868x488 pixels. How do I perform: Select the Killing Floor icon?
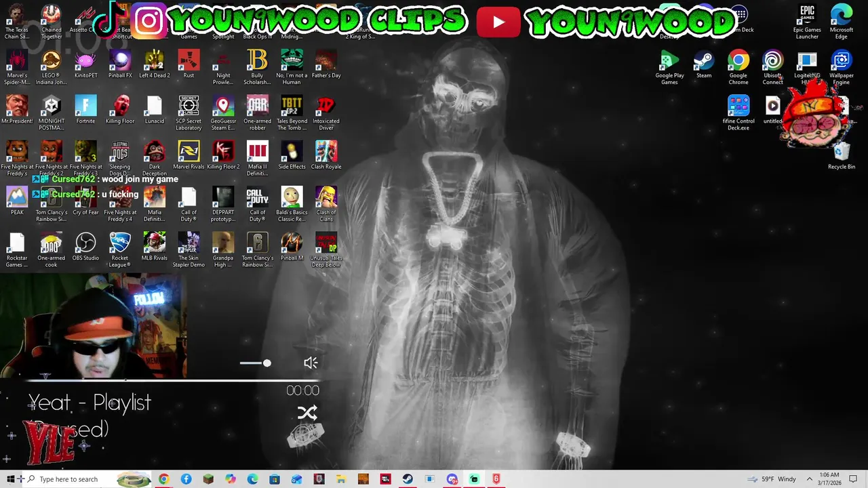coord(120,110)
